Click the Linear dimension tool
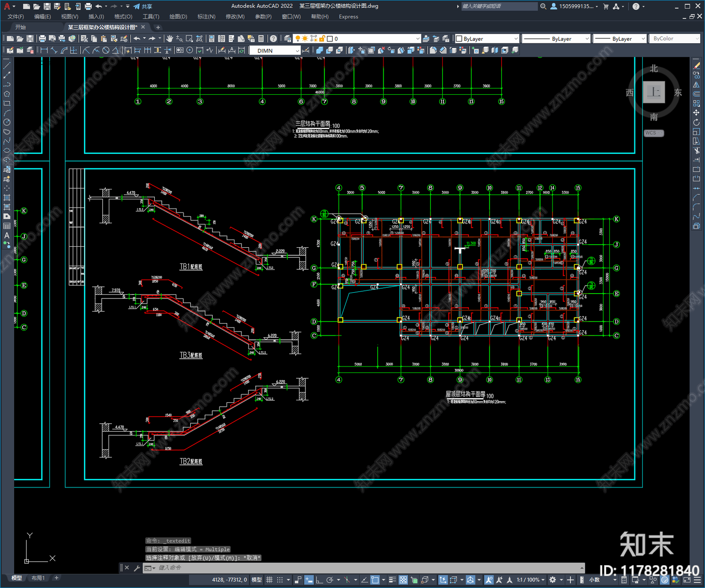This screenshot has width=705, height=588. 44,50
